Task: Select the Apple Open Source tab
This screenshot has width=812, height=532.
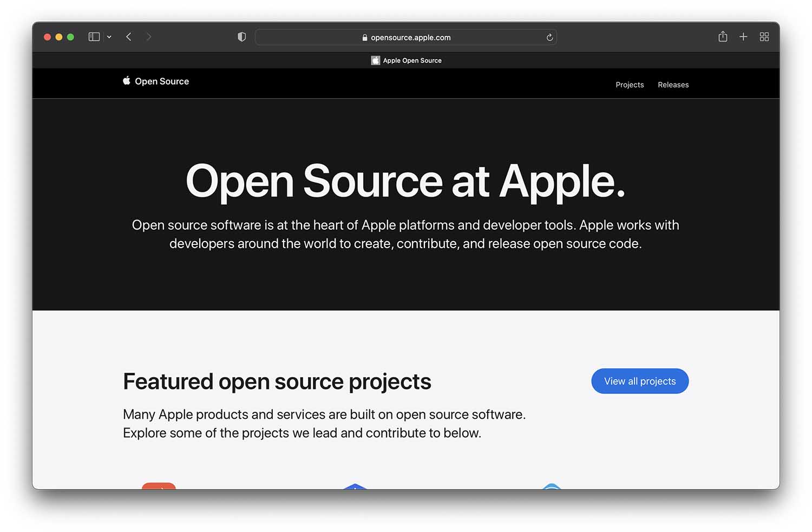Action: click(406, 61)
